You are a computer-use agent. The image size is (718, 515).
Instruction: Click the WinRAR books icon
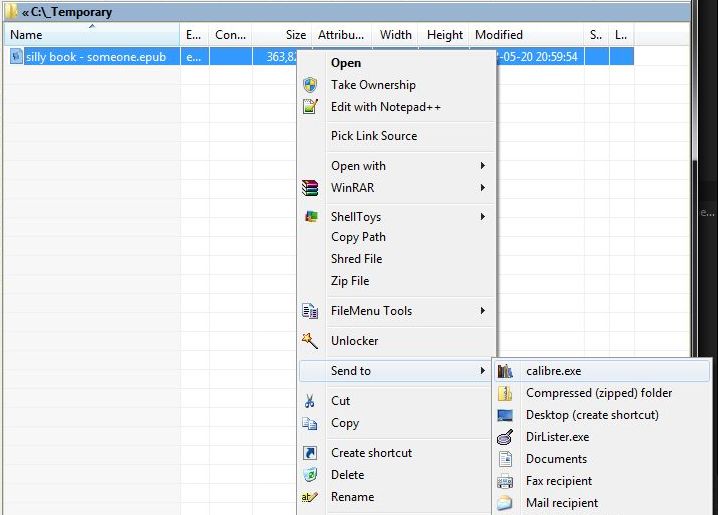(310, 188)
